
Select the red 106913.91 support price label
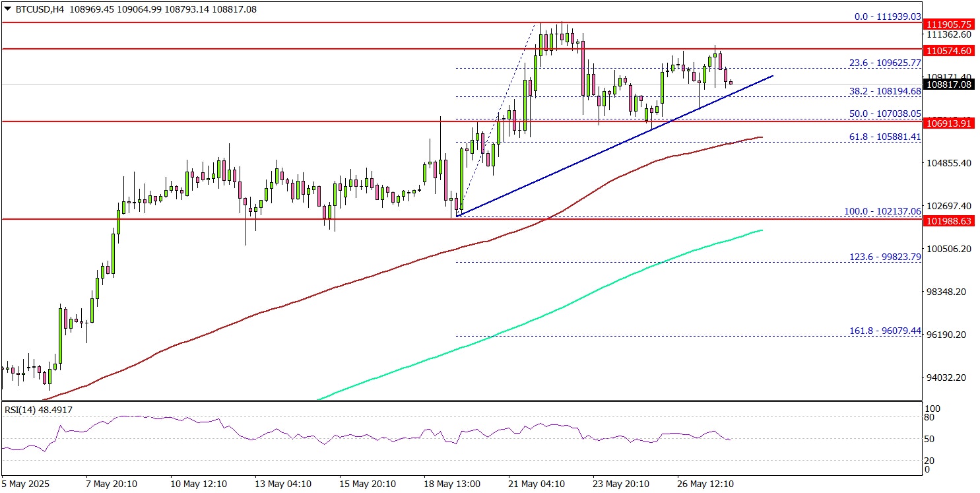(x=950, y=122)
